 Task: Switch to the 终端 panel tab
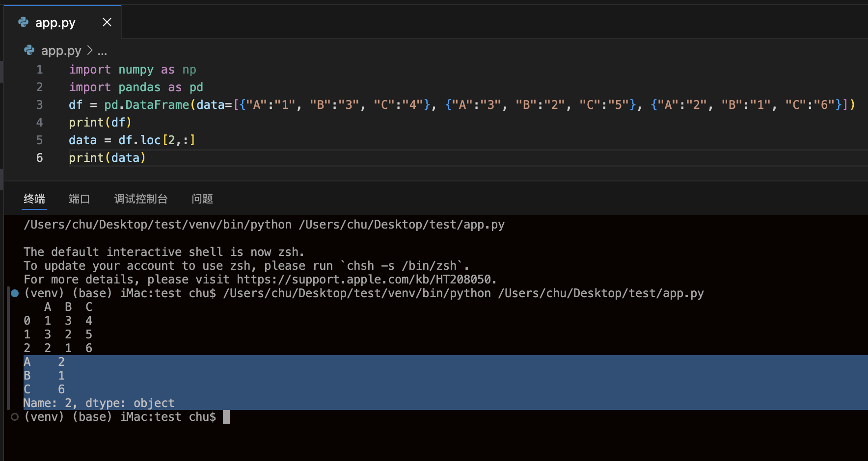click(x=34, y=199)
